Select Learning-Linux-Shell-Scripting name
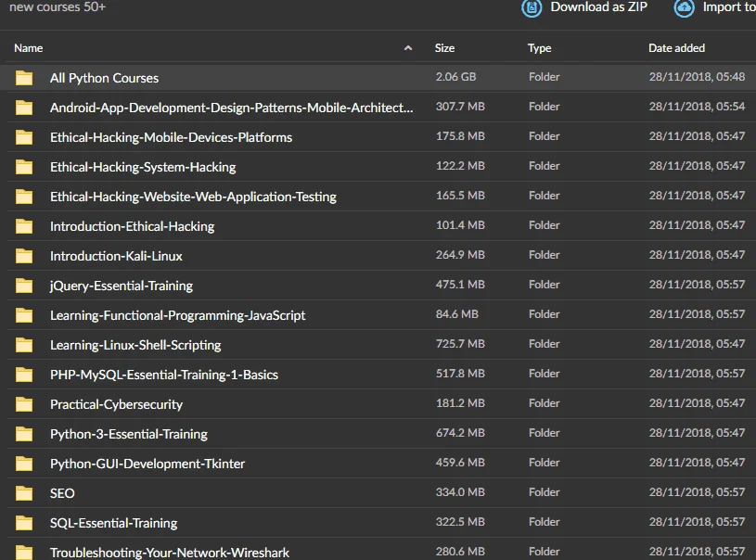756x560 pixels. tap(135, 345)
